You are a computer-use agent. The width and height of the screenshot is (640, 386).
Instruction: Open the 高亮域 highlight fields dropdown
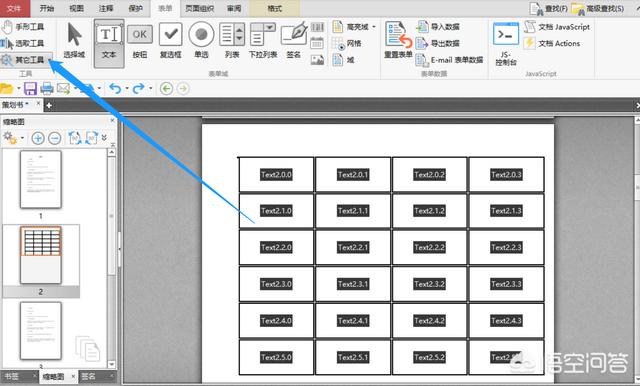(x=353, y=27)
